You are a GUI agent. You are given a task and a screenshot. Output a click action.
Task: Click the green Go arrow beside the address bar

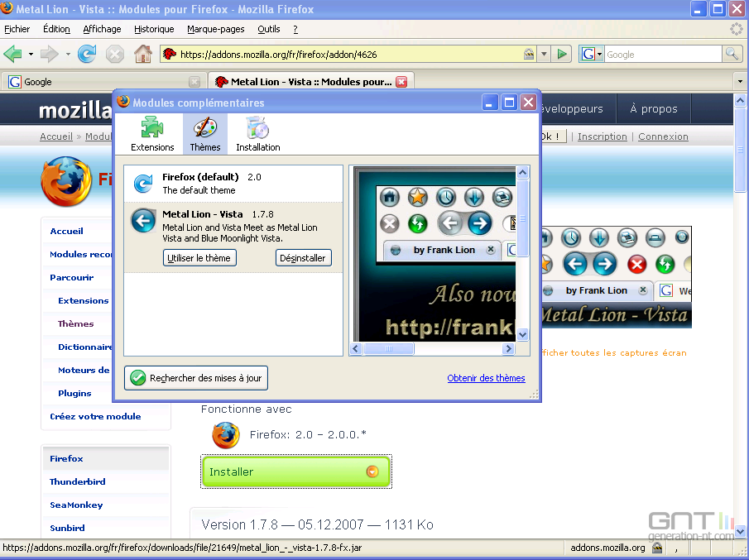click(562, 54)
